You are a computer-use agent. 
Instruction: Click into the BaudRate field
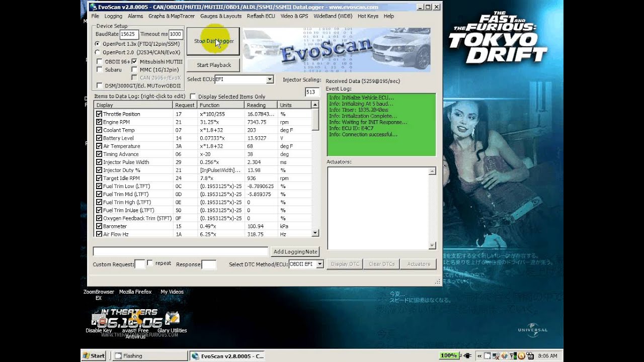click(x=129, y=34)
